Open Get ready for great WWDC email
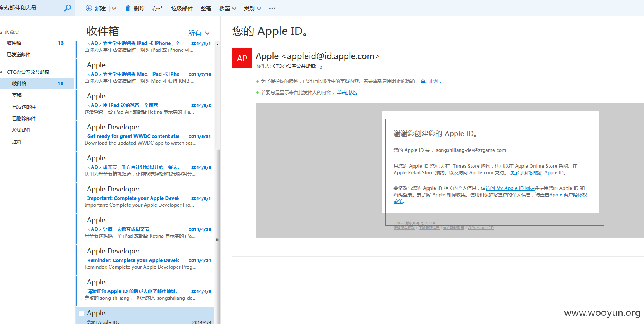Screen dimensions: 644x324 (x=145, y=135)
